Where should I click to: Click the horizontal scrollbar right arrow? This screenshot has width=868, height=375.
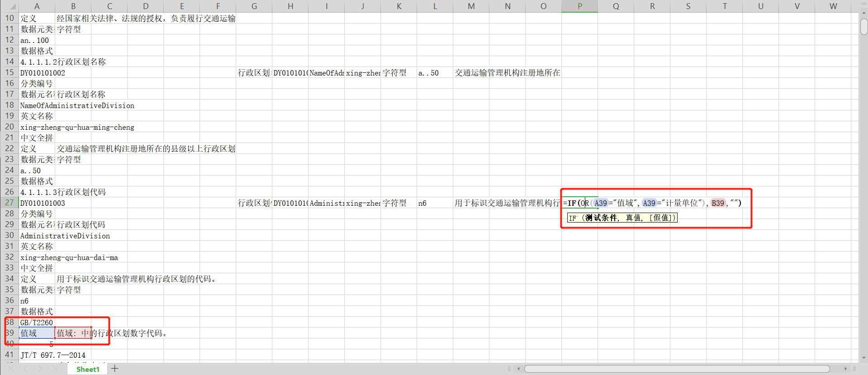(845, 369)
